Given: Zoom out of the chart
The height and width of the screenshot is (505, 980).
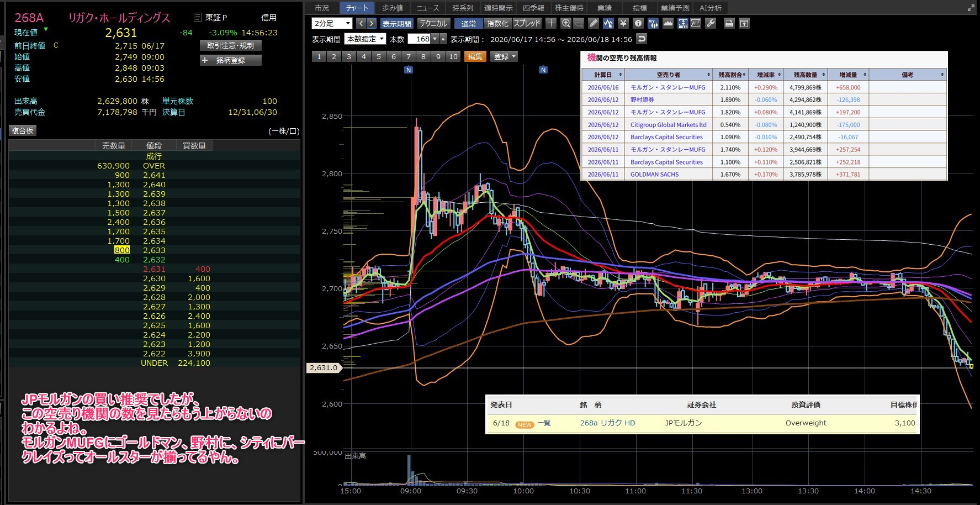Looking at the screenshot, I should tap(579, 23).
